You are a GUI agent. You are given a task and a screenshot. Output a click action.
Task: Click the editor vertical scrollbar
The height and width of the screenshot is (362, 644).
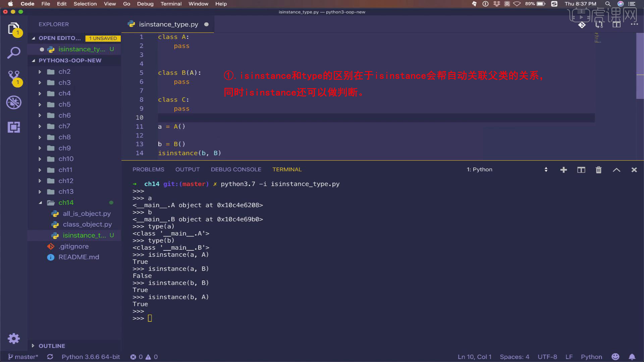click(640, 66)
